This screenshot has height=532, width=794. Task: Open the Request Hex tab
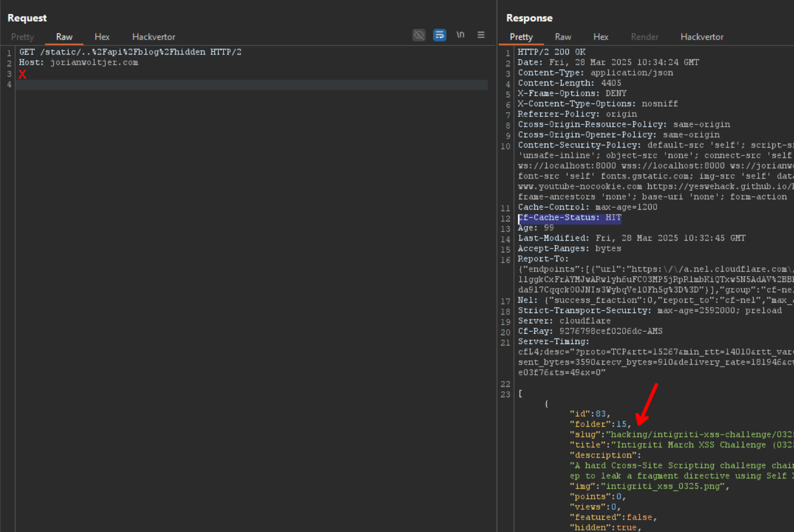point(102,37)
